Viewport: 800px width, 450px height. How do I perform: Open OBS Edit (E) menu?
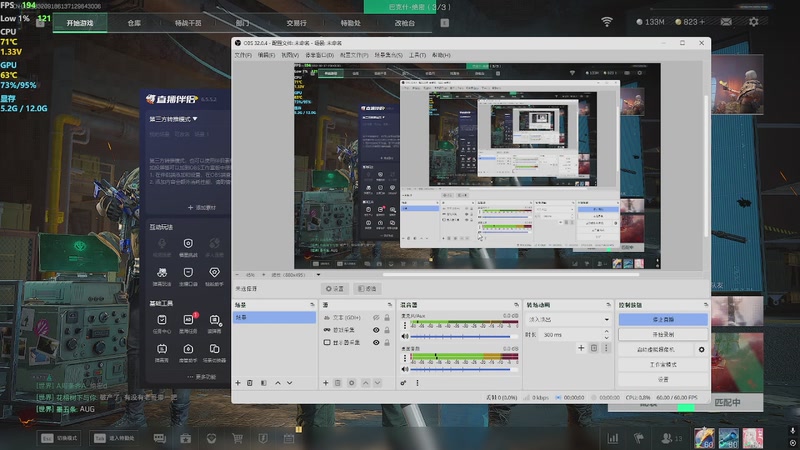coord(266,55)
